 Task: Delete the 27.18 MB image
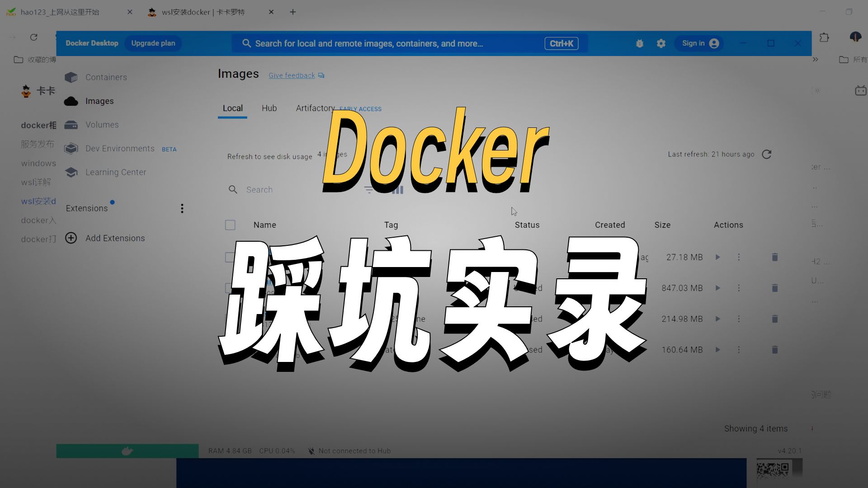(774, 257)
